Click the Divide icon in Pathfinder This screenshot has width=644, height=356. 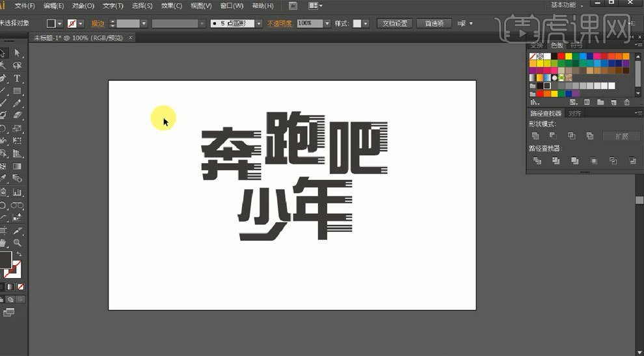537,160
